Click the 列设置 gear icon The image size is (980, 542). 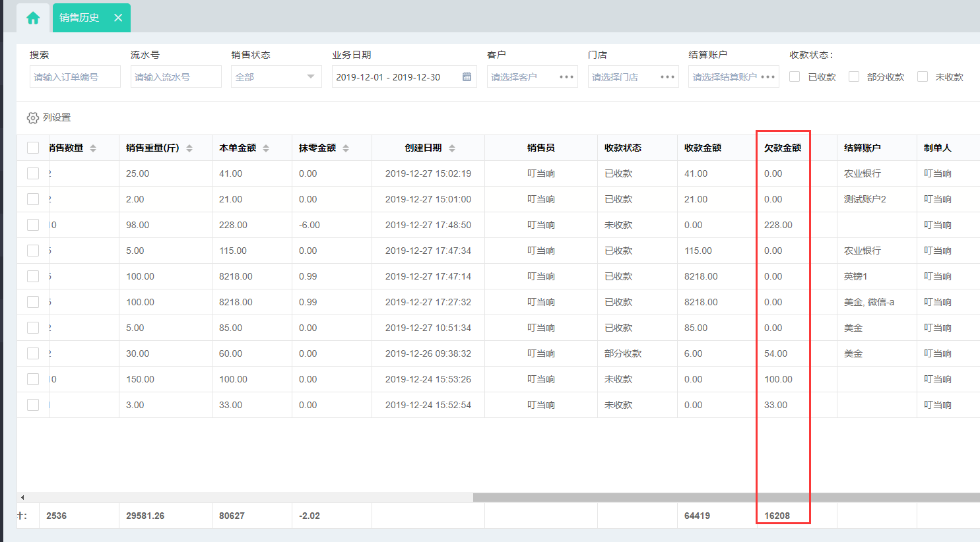tap(32, 118)
